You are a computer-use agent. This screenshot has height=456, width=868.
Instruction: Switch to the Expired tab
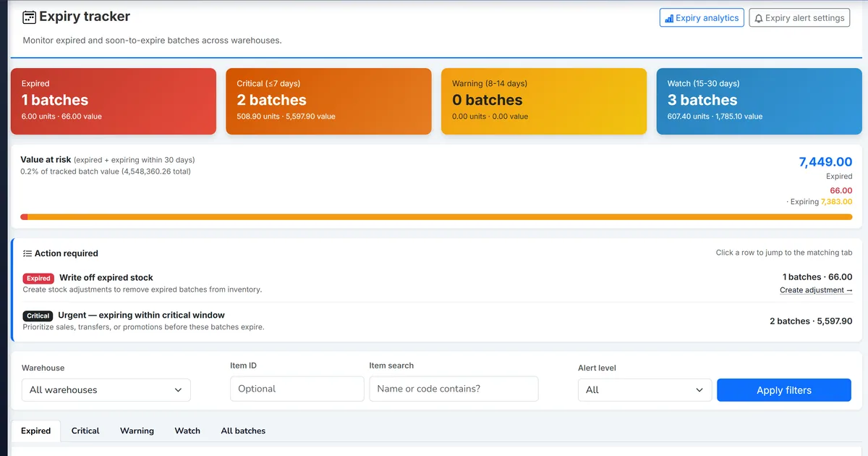click(x=35, y=431)
